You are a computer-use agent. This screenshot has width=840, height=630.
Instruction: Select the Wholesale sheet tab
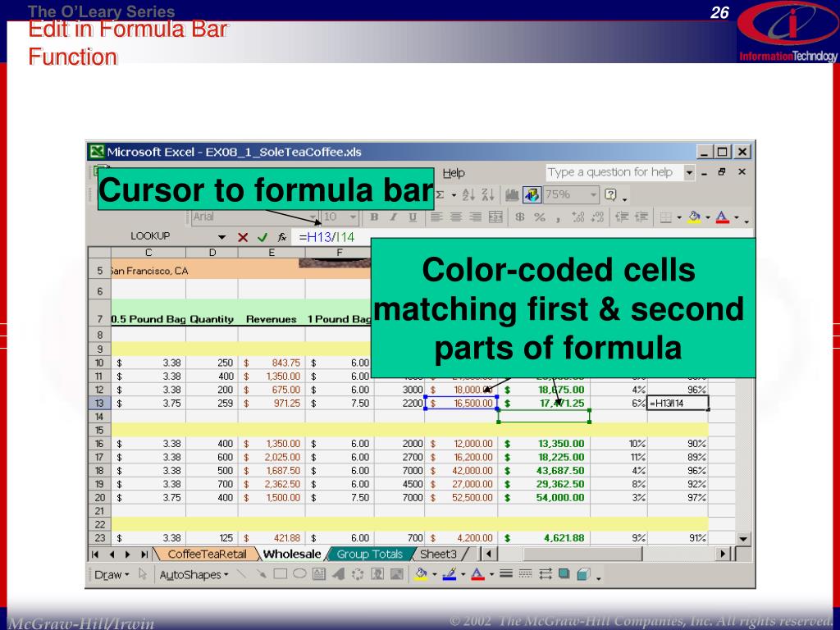(x=292, y=554)
